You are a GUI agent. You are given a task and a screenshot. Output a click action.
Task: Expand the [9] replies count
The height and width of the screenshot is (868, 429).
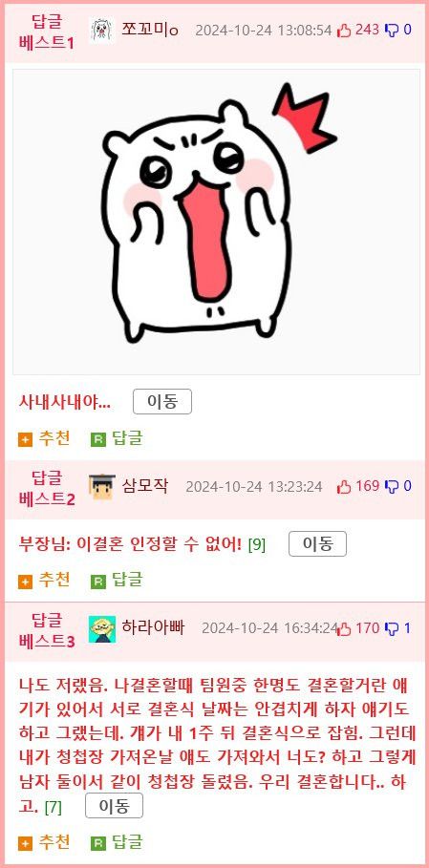257,545
